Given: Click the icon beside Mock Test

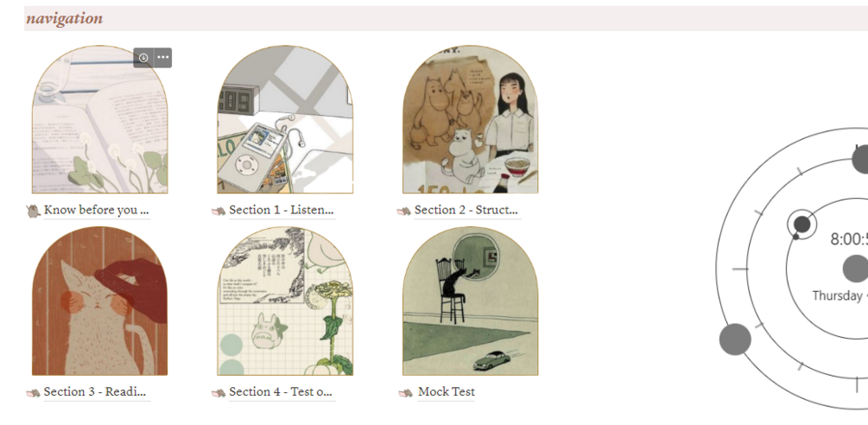Looking at the screenshot, I should [405, 392].
